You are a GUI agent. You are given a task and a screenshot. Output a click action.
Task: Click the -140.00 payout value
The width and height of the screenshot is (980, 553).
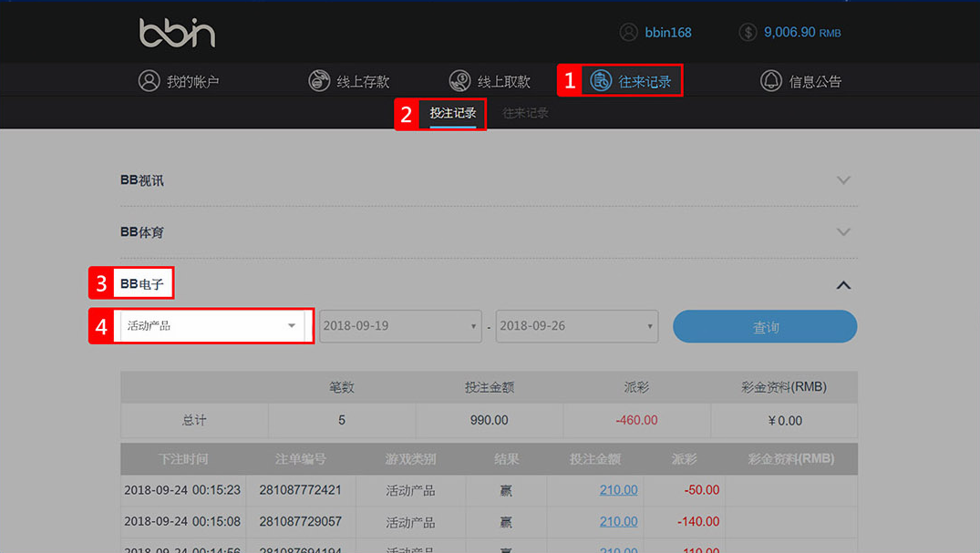click(x=698, y=521)
